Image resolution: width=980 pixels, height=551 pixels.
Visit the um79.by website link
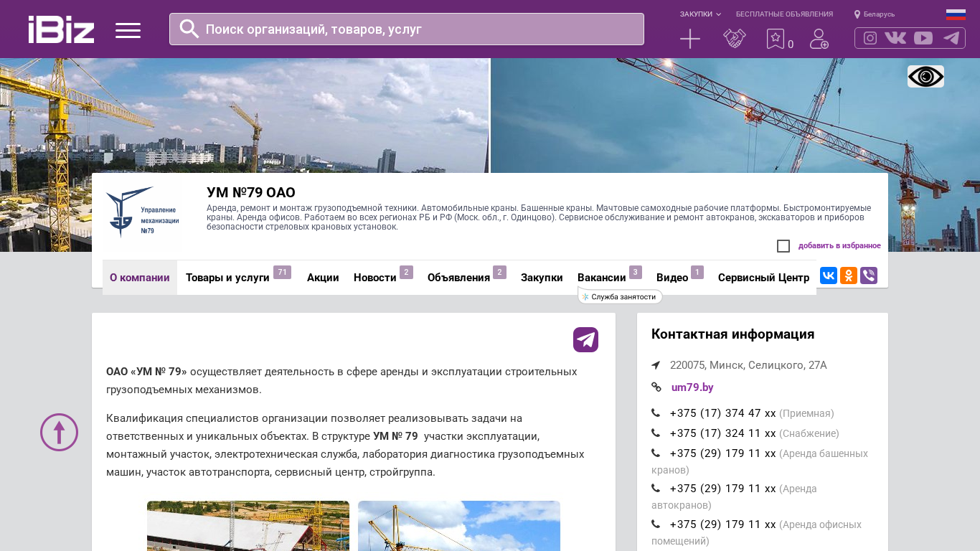[x=692, y=387]
